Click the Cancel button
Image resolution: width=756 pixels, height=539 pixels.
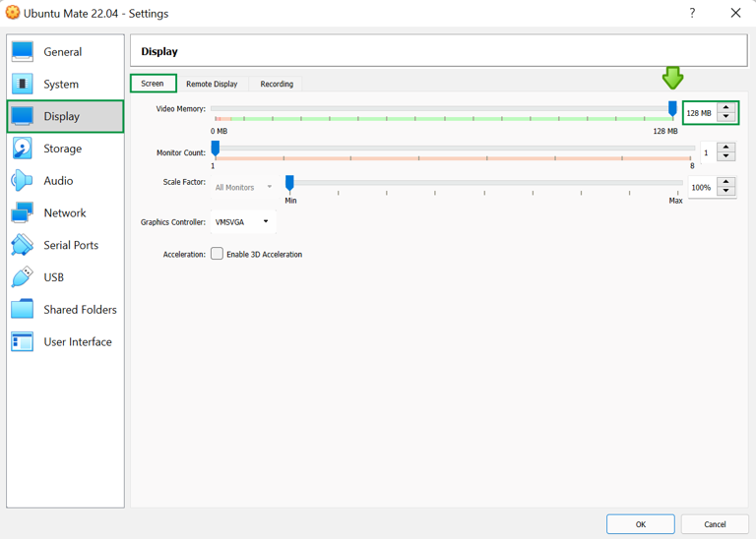click(715, 524)
